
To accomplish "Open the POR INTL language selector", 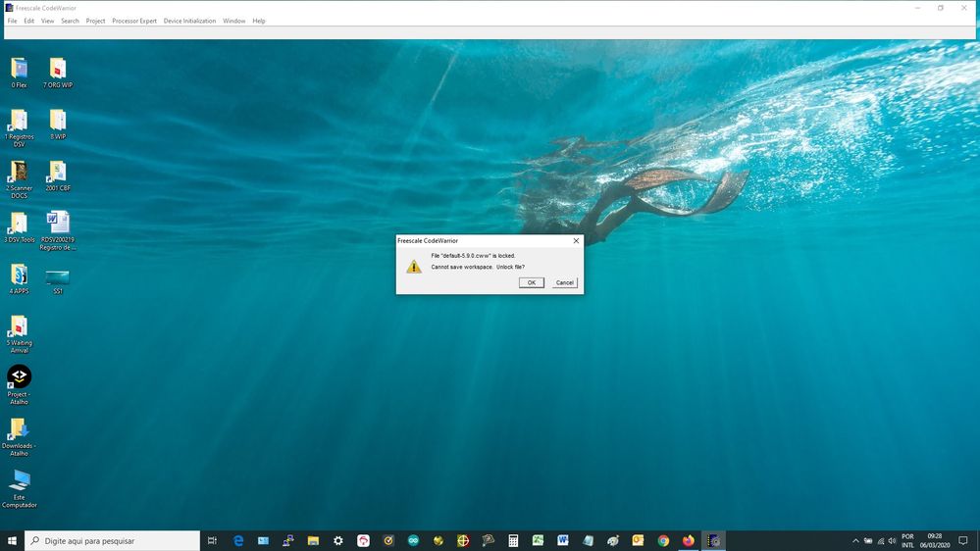I will [907, 541].
